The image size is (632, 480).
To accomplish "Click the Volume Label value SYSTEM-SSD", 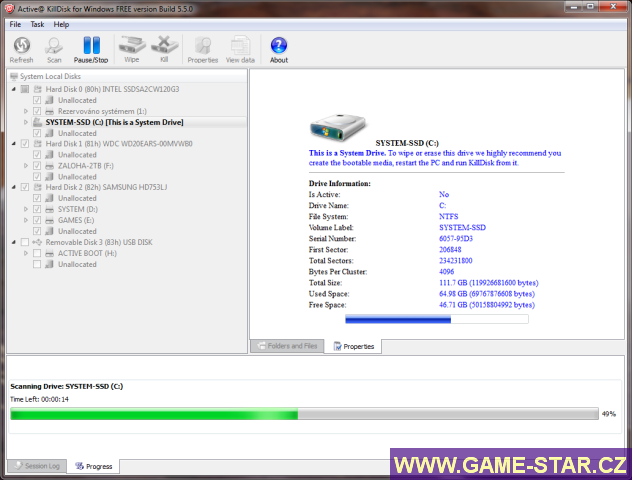I will tap(462, 228).
